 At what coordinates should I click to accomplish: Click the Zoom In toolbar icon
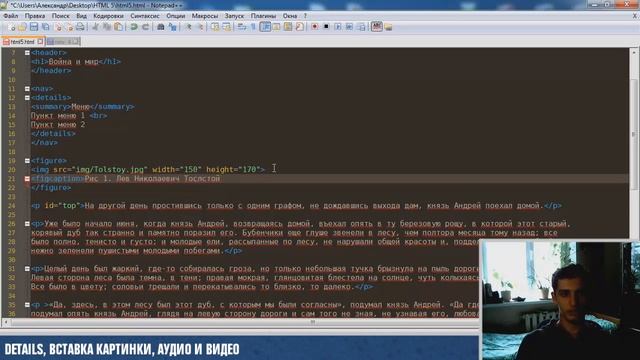[x=189, y=27]
